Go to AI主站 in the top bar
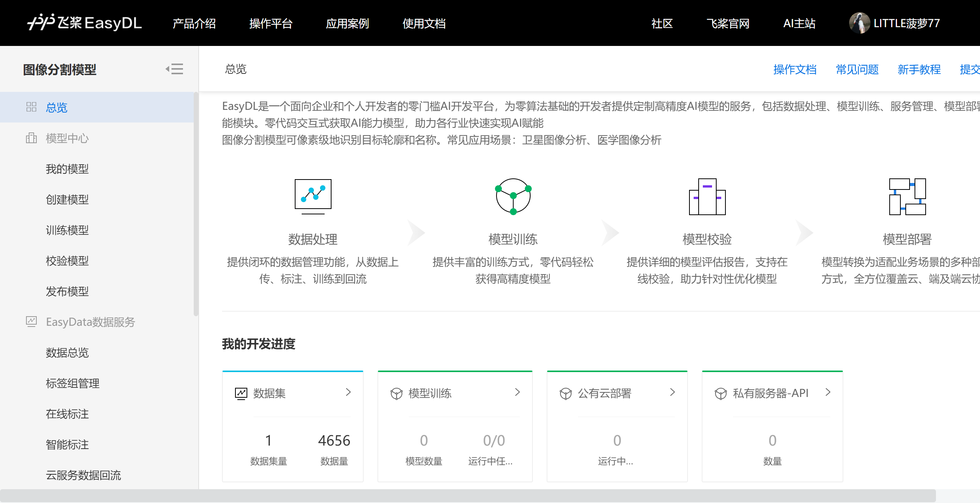Screen dimensions: 980x503 click(x=799, y=23)
